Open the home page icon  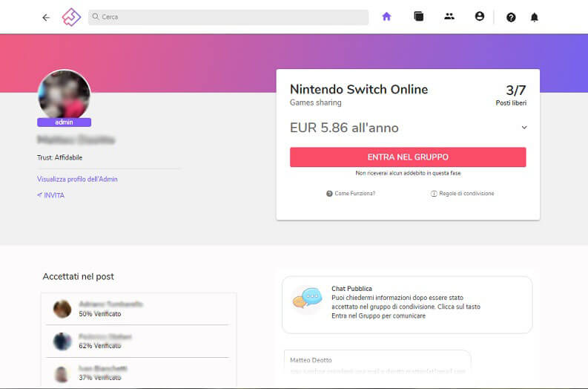[386, 16]
